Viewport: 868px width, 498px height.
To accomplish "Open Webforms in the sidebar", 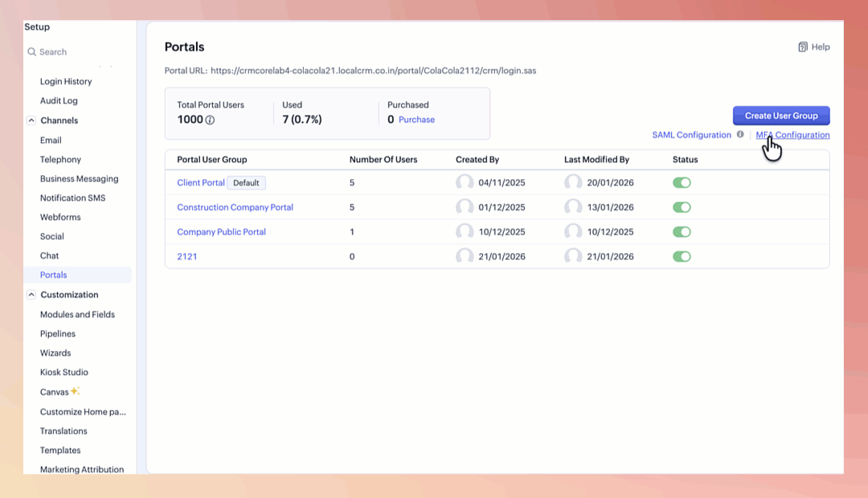I will pos(60,217).
